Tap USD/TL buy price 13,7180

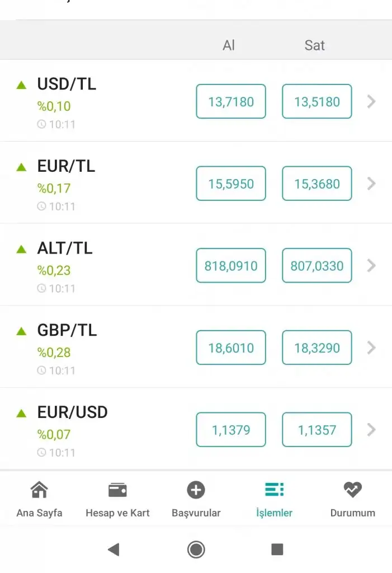[231, 101]
